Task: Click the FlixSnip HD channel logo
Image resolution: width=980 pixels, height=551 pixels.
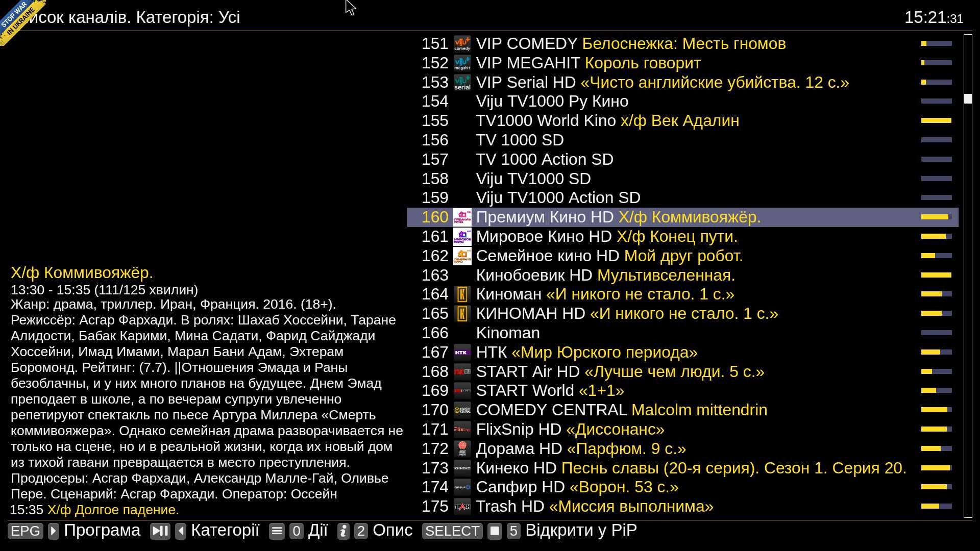Action: pyautogui.click(x=462, y=430)
